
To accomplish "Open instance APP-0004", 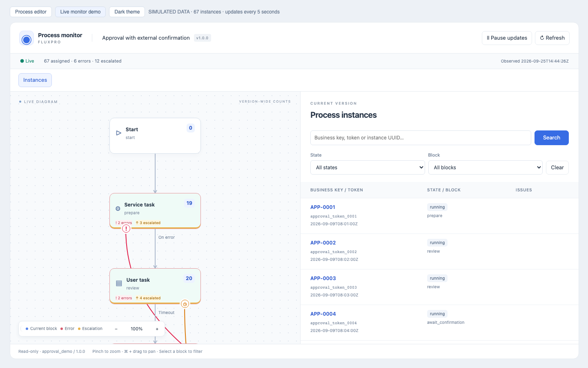I will 323,314.
